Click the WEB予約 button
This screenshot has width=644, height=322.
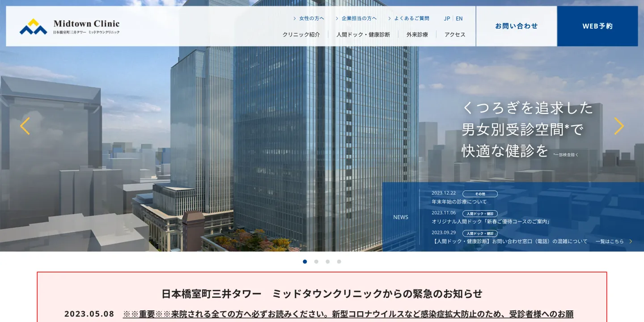pos(597,26)
